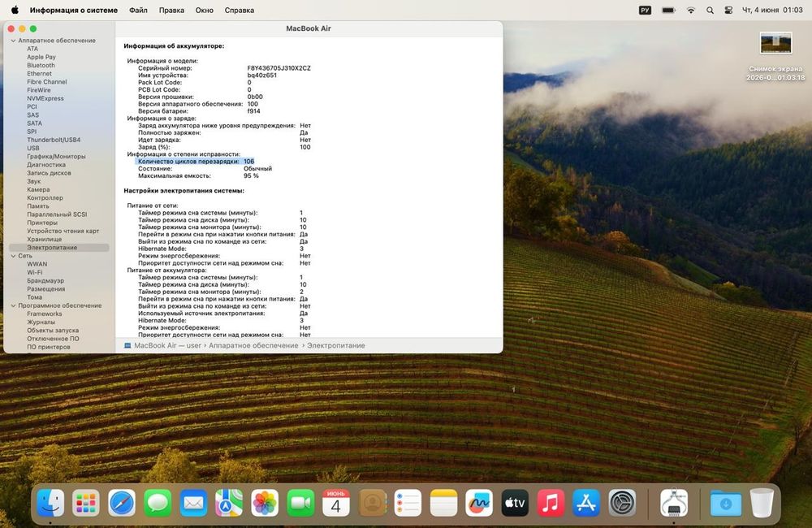Open the Справка menu
Viewport: 812px width, 528px height.
tap(240, 10)
